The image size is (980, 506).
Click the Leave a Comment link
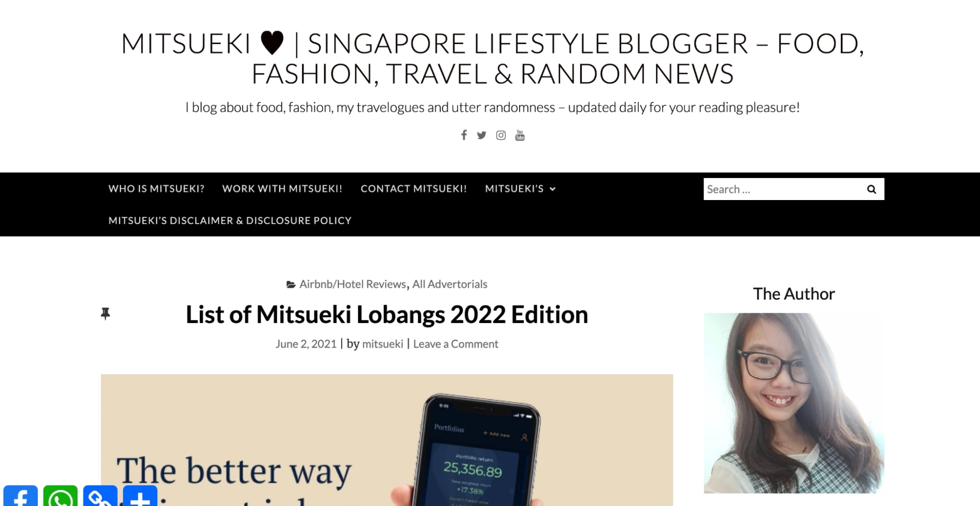tap(455, 344)
